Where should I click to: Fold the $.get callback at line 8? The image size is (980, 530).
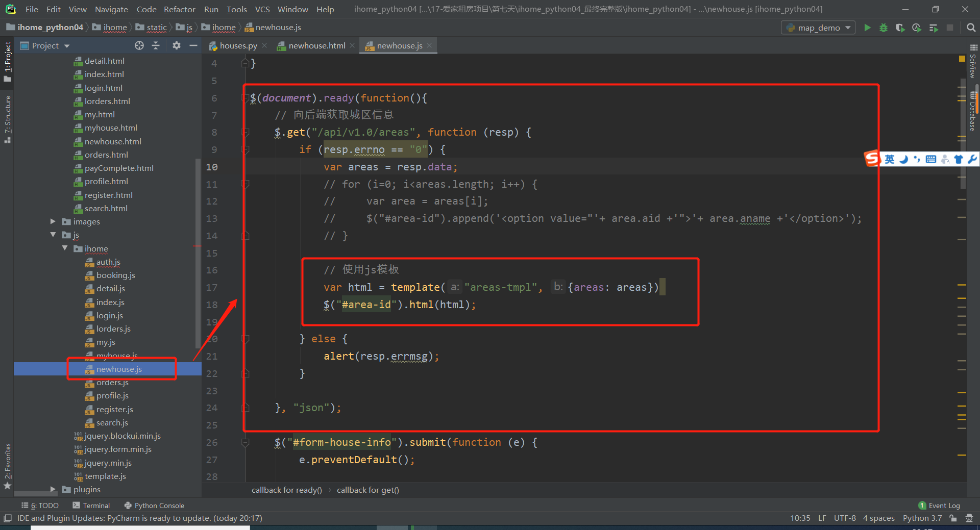[246, 132]
